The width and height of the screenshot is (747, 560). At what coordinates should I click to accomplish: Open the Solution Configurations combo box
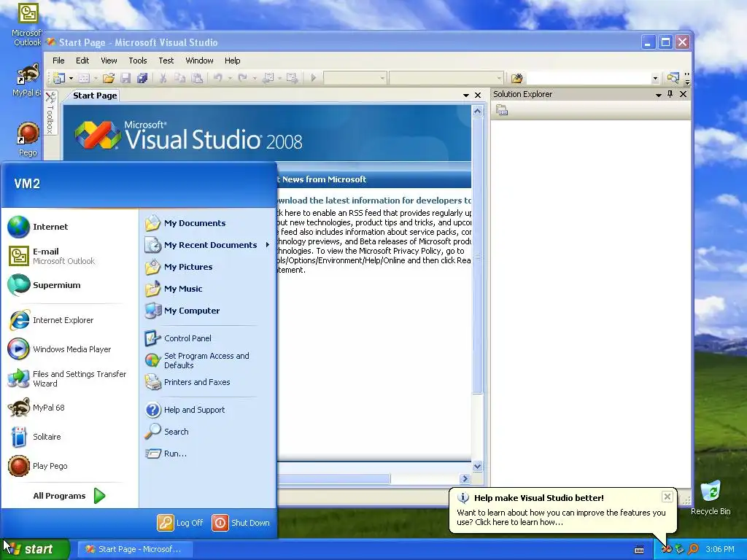point(355,77)
